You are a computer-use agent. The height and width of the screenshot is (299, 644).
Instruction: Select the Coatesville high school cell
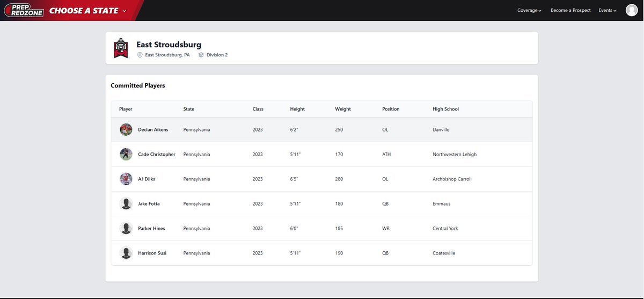[x=444, y=253]
